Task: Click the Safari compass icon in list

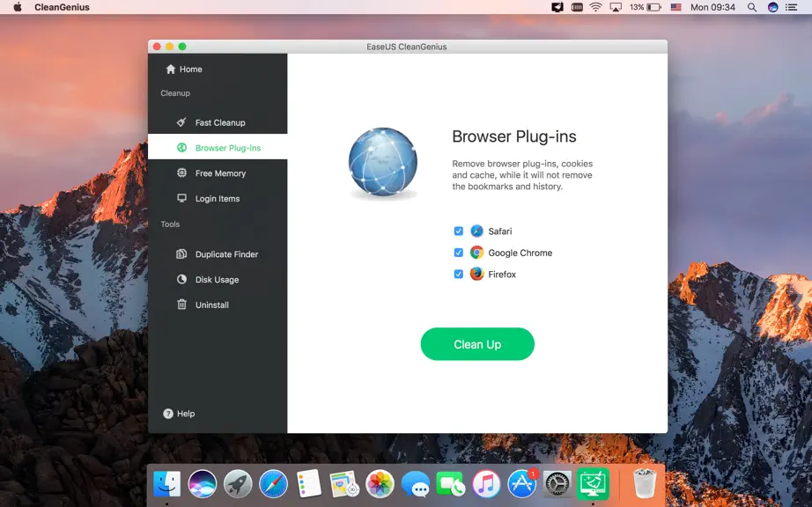Action: coord(477,231)
